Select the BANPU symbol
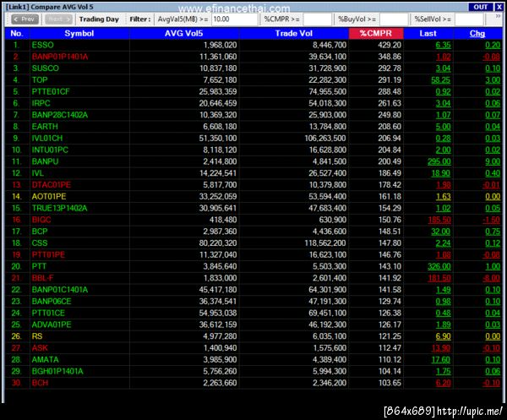This screenshot has width=507, height=420. pos(45,161)
